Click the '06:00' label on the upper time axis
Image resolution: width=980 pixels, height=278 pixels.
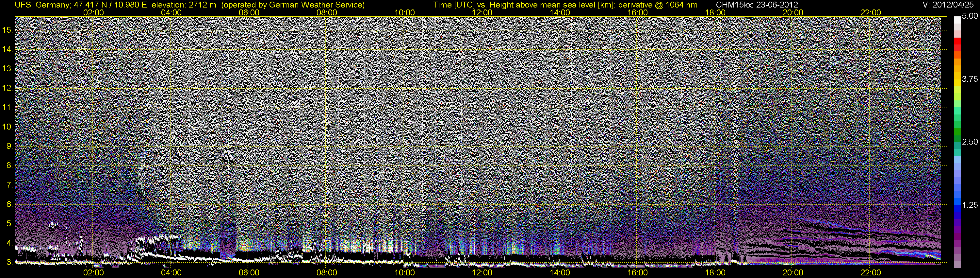[249, 12]
